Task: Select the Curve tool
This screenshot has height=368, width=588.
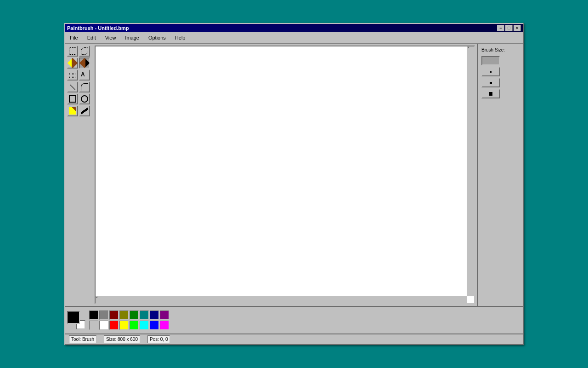Action: [84, 86]
